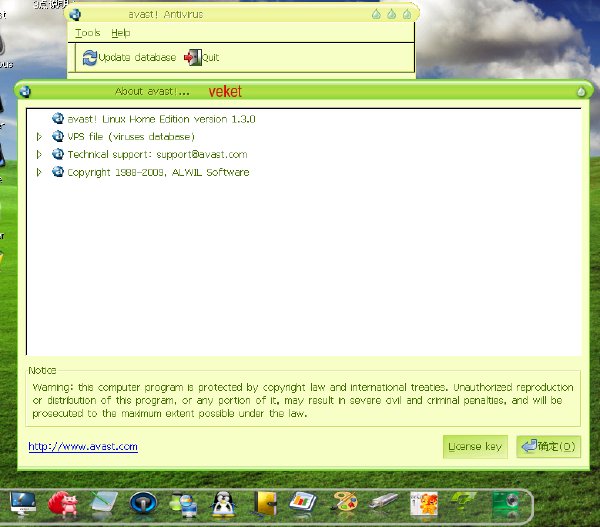
Task: Click the Update database label
Action: point(137,57)
